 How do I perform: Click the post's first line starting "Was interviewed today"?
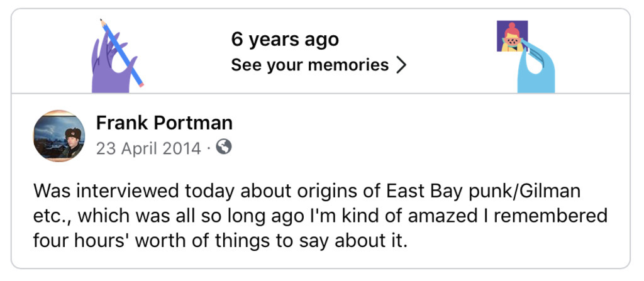coord(306,190)
